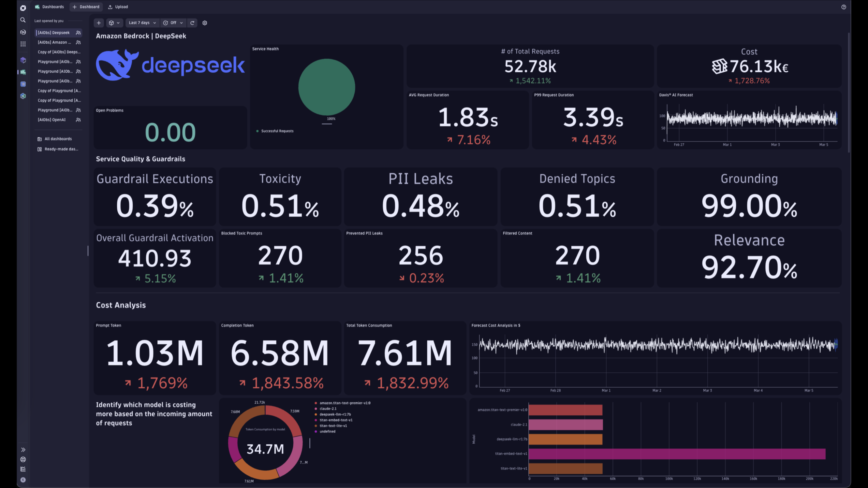Open dashboard settings gear

pyautogui.click(x=205, y=23)
